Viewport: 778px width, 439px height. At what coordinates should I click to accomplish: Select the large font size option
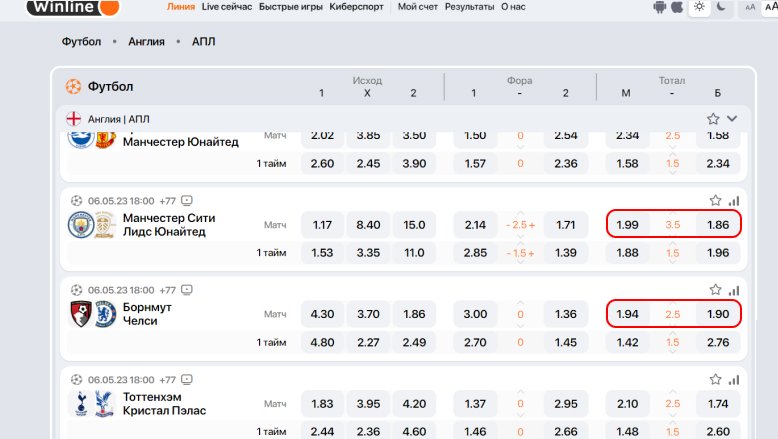click(769, 7)
